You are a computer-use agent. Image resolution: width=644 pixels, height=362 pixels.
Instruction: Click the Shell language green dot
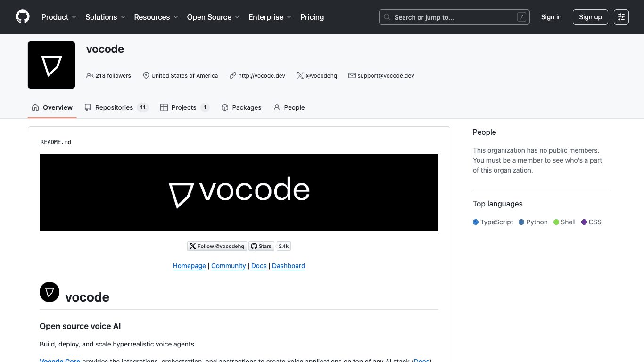(x=556, y=222)
